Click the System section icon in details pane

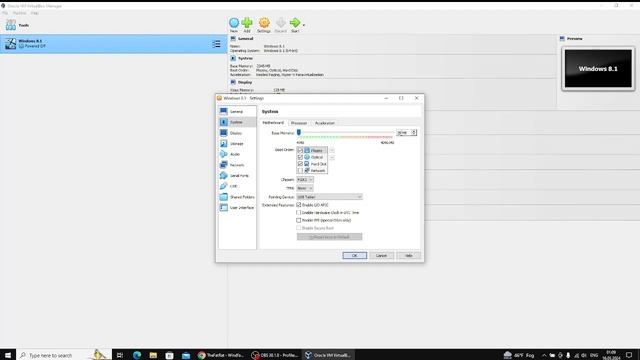point(233,58)
